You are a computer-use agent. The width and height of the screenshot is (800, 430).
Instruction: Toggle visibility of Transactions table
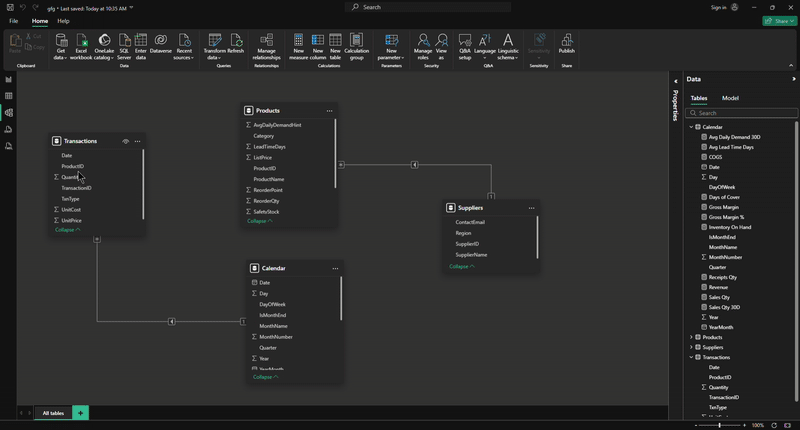click(x=126, y=141)
